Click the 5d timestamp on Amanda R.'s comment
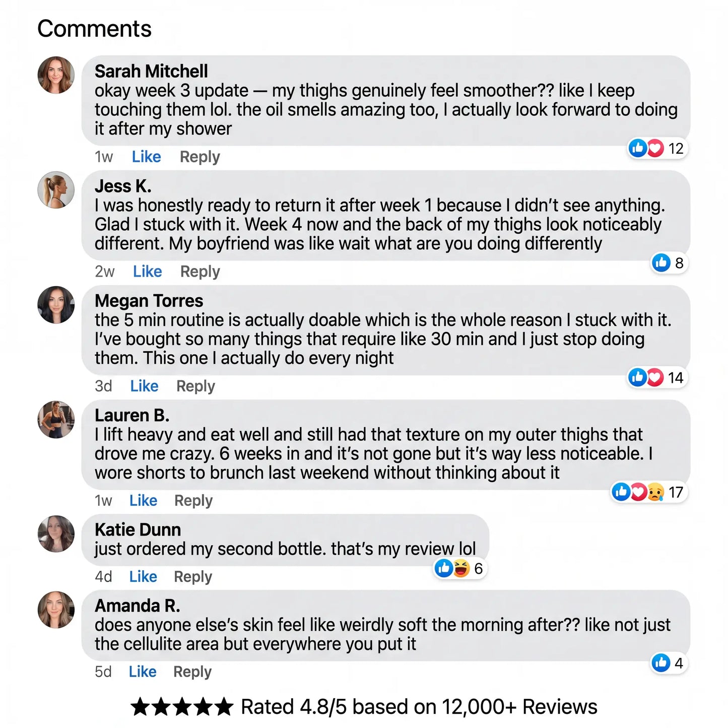 103,672
